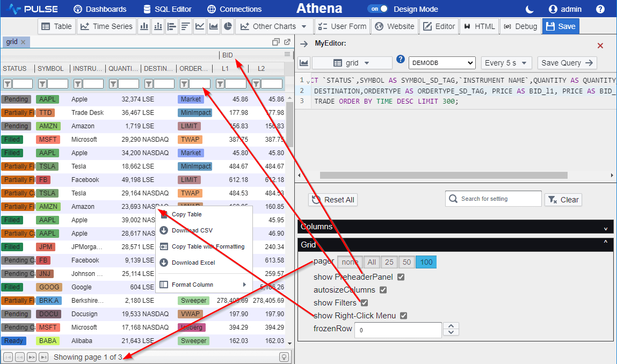This screenshot has width=617, height=364.
Task: Save the dashboard
Action: click(561, 26)
